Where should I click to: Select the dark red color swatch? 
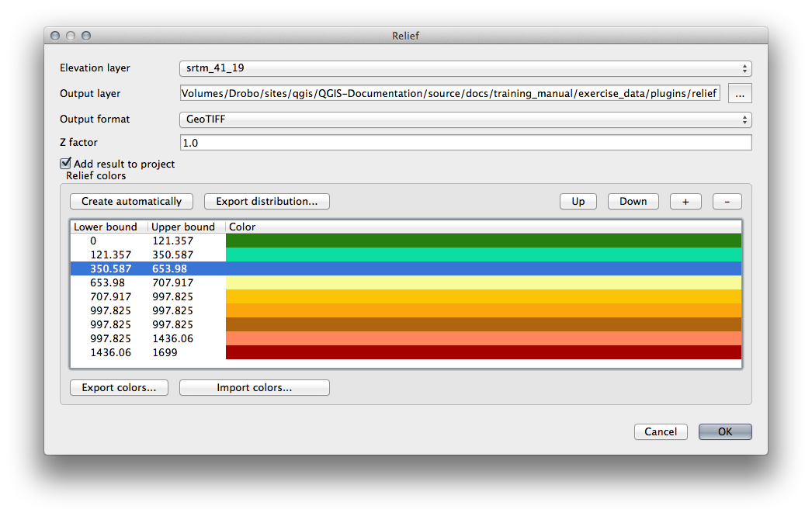(x=483, y=352)
